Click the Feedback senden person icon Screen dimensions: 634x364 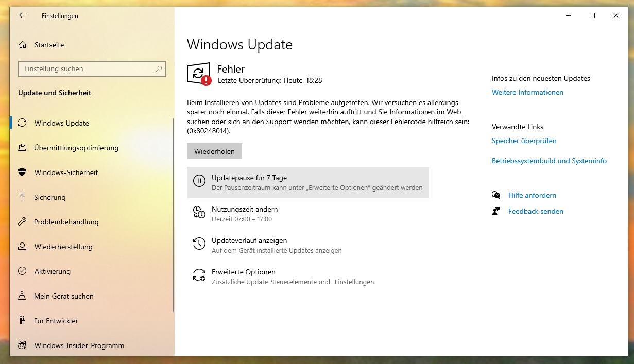point(496,211)
